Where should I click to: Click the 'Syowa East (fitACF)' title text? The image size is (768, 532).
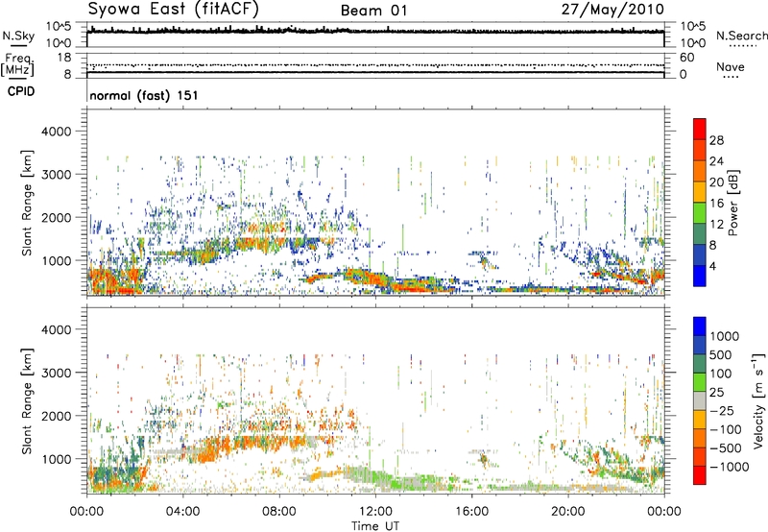pyautogui.click(x=173, y=9)
